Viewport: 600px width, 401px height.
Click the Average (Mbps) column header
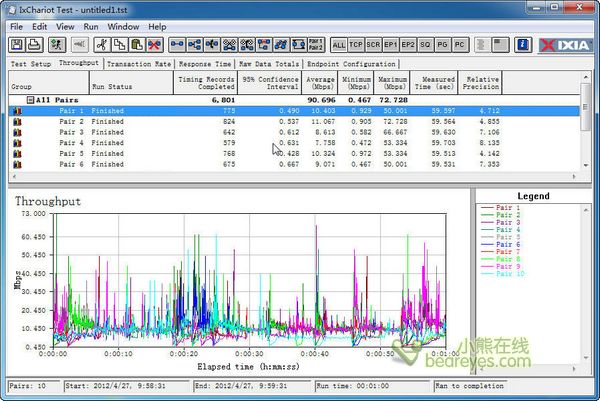(320, 83)
